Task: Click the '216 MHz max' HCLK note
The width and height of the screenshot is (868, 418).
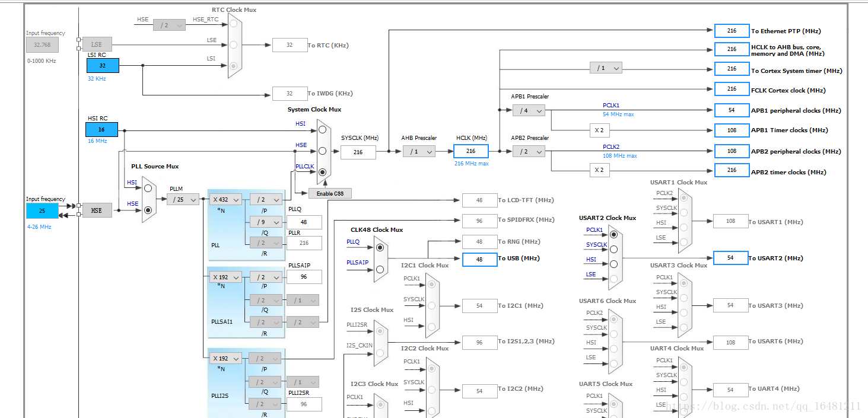Action: [x=472, y=163]
